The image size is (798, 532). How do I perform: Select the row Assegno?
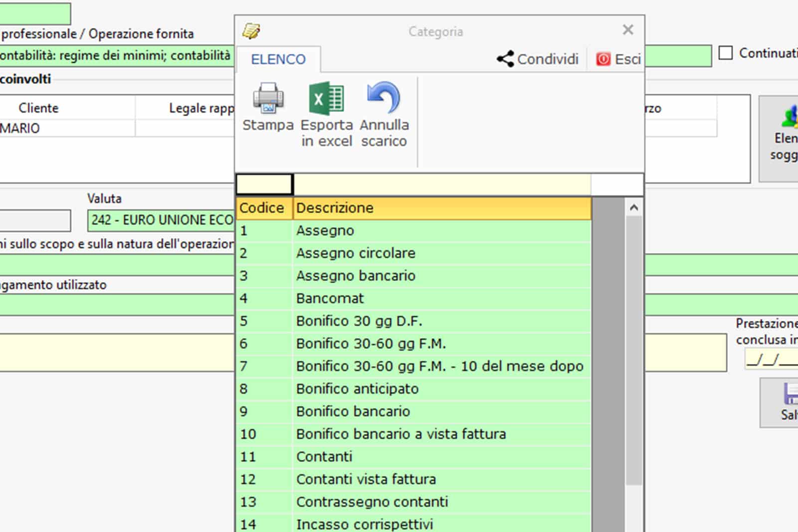click(x=413, y=231)
